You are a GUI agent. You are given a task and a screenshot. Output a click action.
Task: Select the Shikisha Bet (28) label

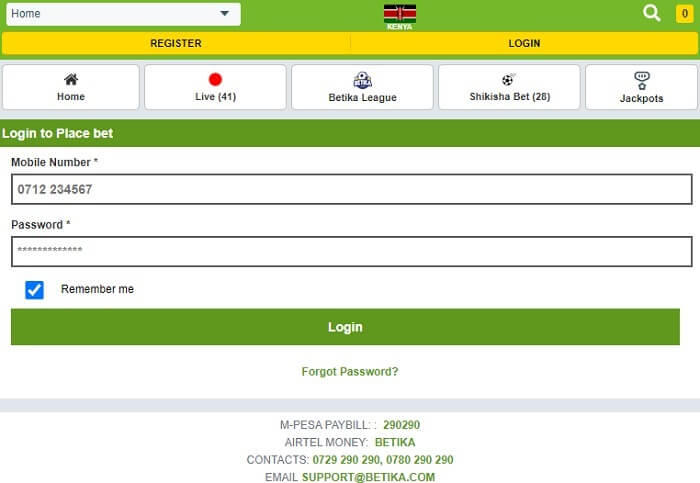(x=509, y=96)
